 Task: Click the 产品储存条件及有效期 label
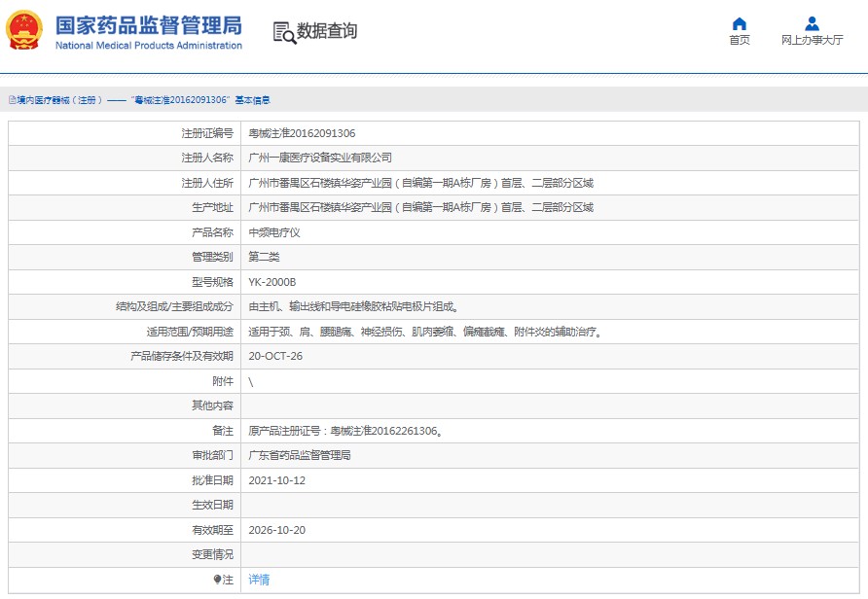pos(182,356)
